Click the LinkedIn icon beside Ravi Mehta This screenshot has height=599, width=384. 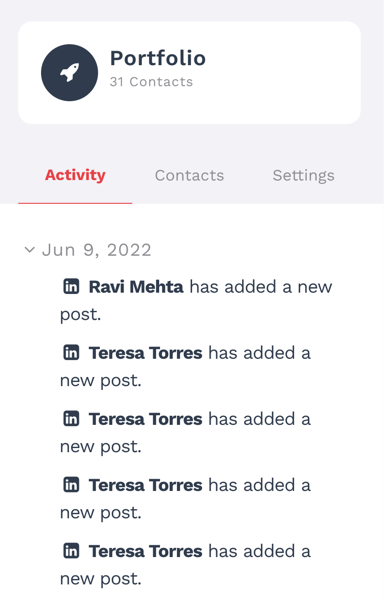pos(71,286)
